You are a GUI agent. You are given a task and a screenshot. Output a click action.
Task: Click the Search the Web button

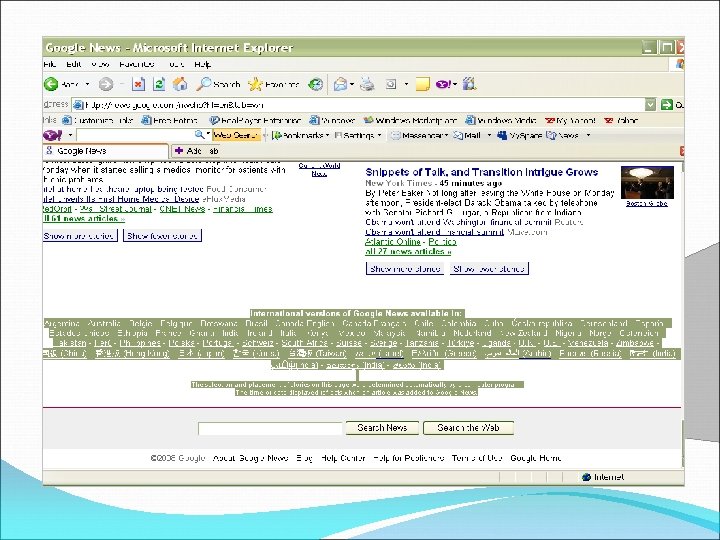[468, 428]
